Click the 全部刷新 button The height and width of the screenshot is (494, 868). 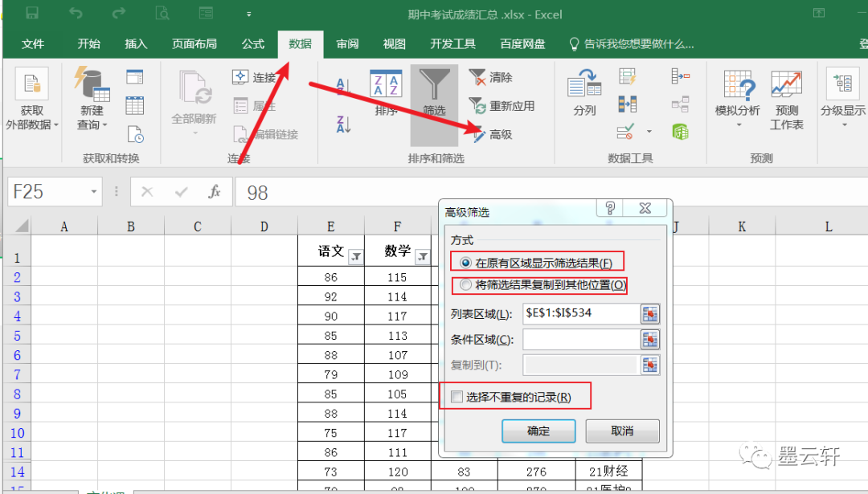[194, 102]
